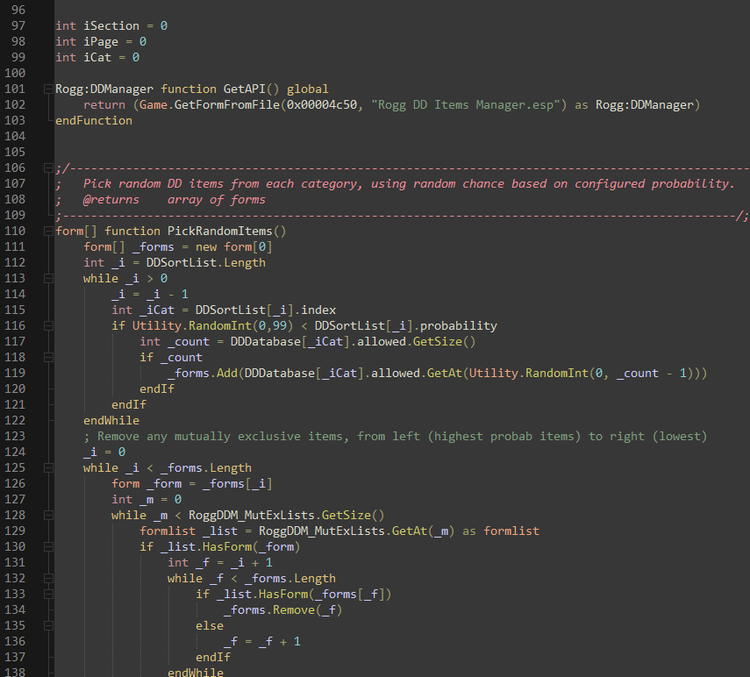Click 'endFunction' on line 103
Screen dimensions: 750x677
[x=94, y=121]
